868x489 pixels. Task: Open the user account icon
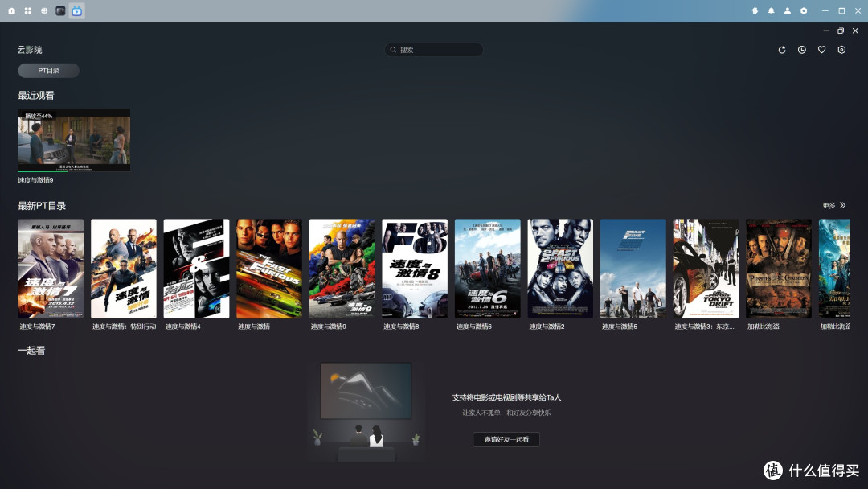click(787, 11)
